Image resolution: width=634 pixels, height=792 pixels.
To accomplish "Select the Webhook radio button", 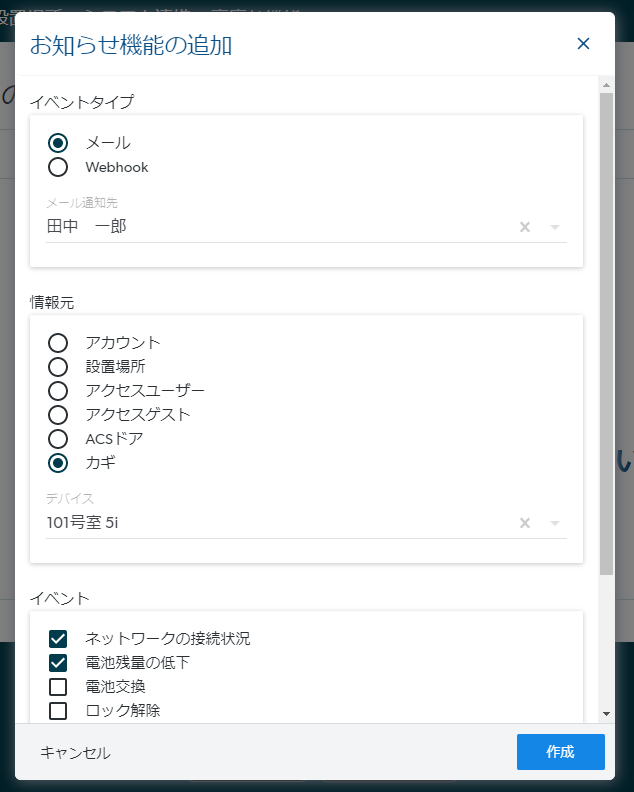I will (x=58, y=167).
